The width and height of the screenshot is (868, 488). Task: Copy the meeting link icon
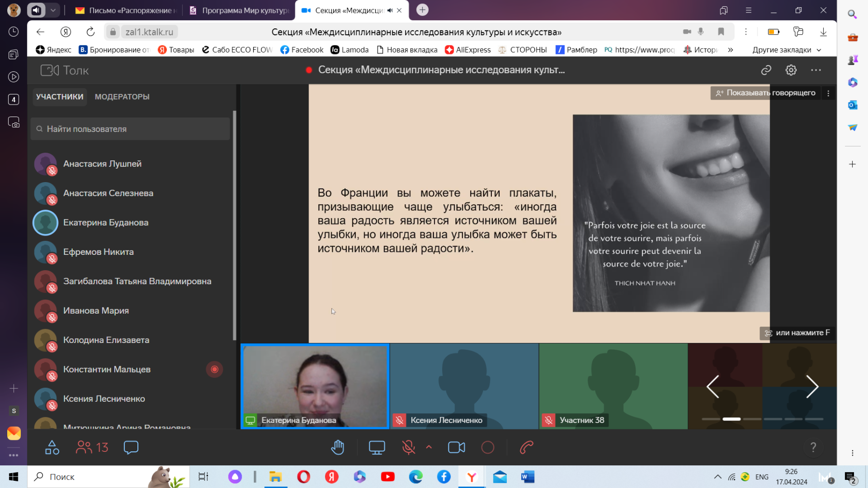click(x=766, y=70)
